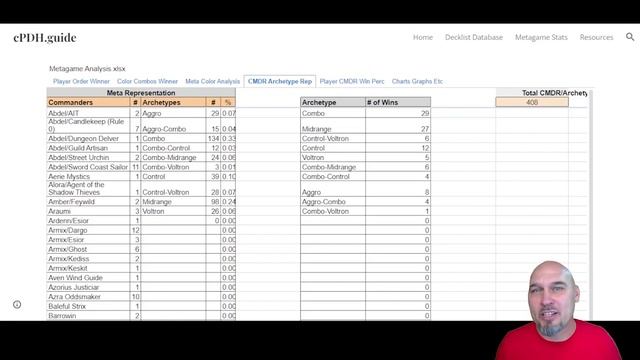
Task: Open the Decklist Database page
Action: point(474,37)
